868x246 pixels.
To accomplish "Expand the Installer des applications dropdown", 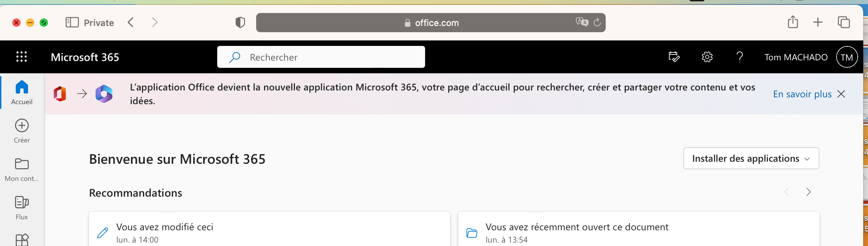I will point(751,158).
